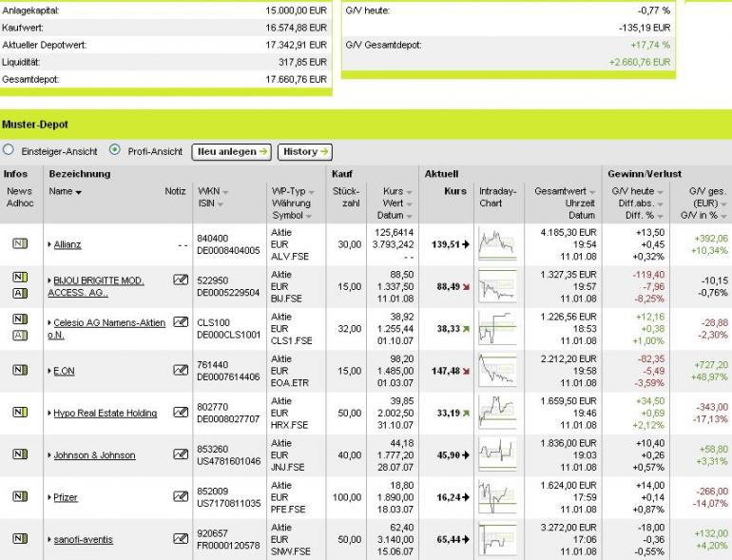Edit note icon for Celesio AG
The image size is (732, 560).
(x=181, y=321)
